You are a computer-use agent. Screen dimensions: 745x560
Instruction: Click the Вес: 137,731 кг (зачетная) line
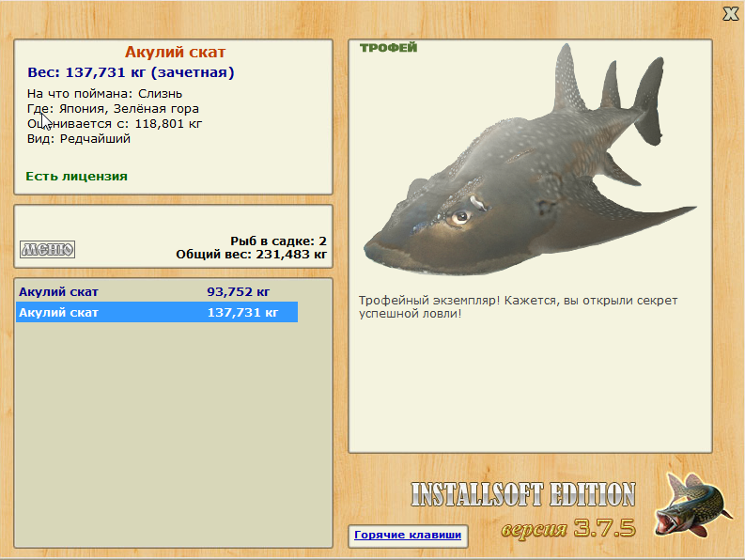(x=131, y=72)
